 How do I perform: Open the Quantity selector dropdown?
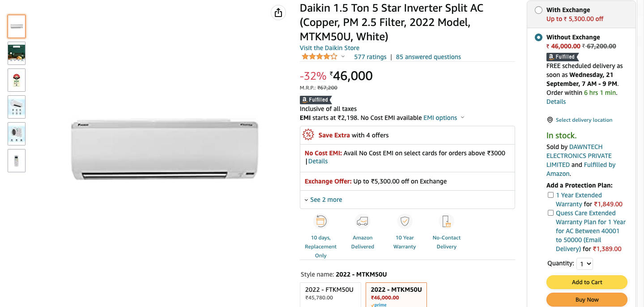(584, 263)
